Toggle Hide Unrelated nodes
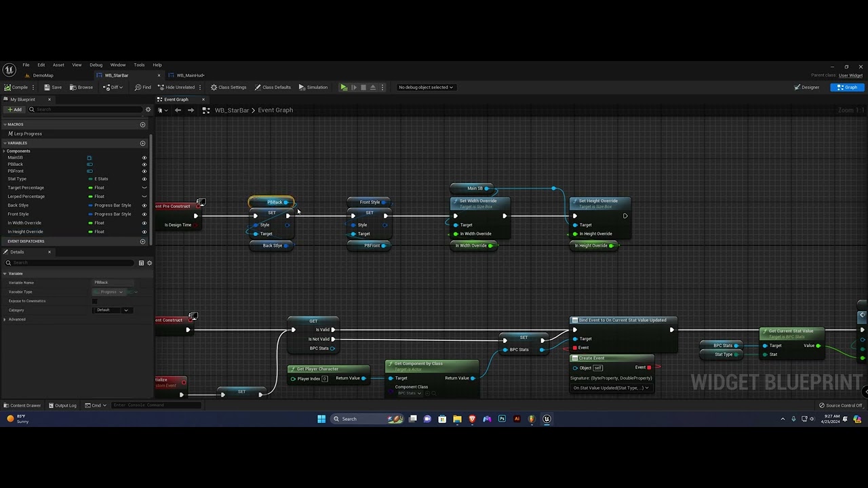 click(176, 87)
